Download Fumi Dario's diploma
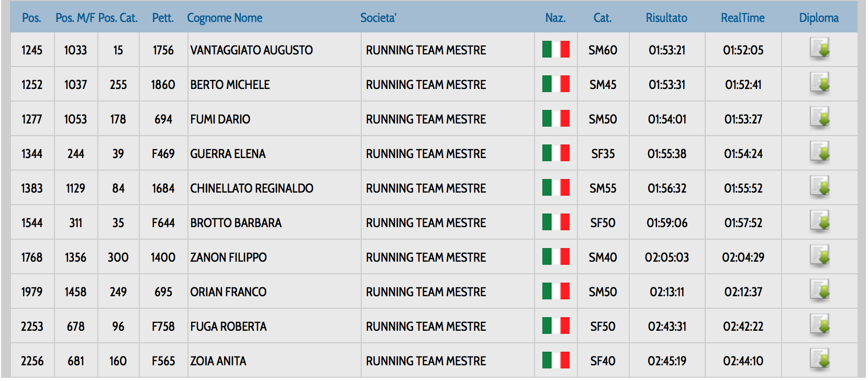The image size is (868, 381). [x=819, y=118]
